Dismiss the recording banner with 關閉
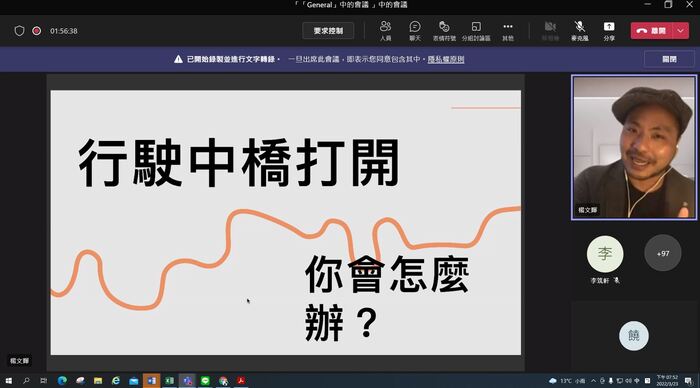Screen dimensions: 700x388 point(669,59)
